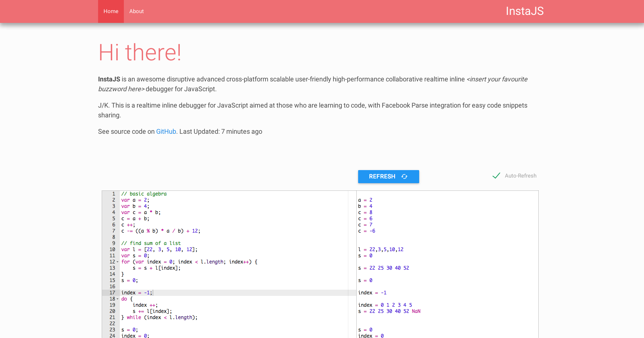Click output 'l = 22,3,5,10,12'
644x338 pixels.
381,250
